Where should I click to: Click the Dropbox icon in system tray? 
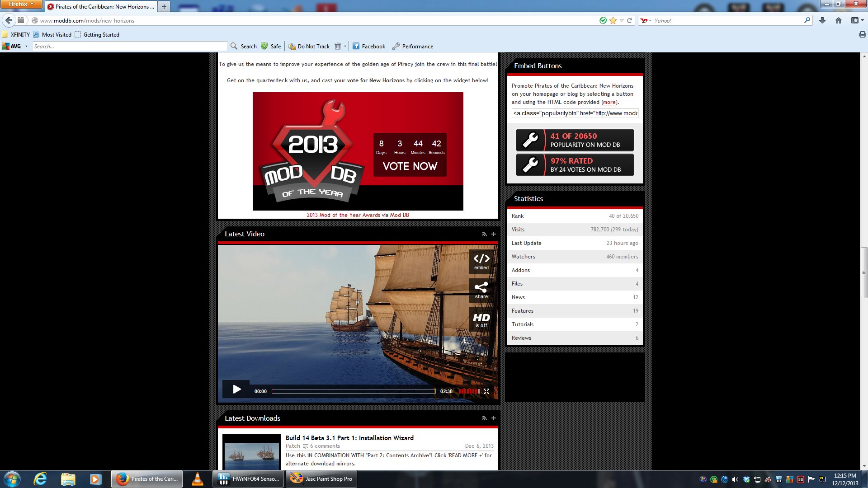tap(746, 479)
